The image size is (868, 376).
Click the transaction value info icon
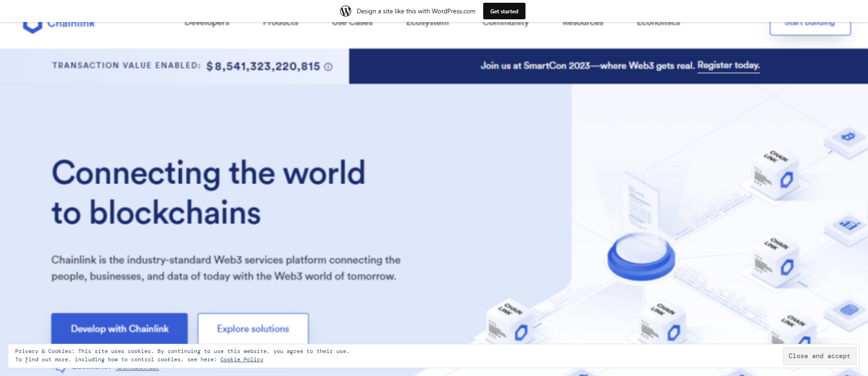click(328, 67)
